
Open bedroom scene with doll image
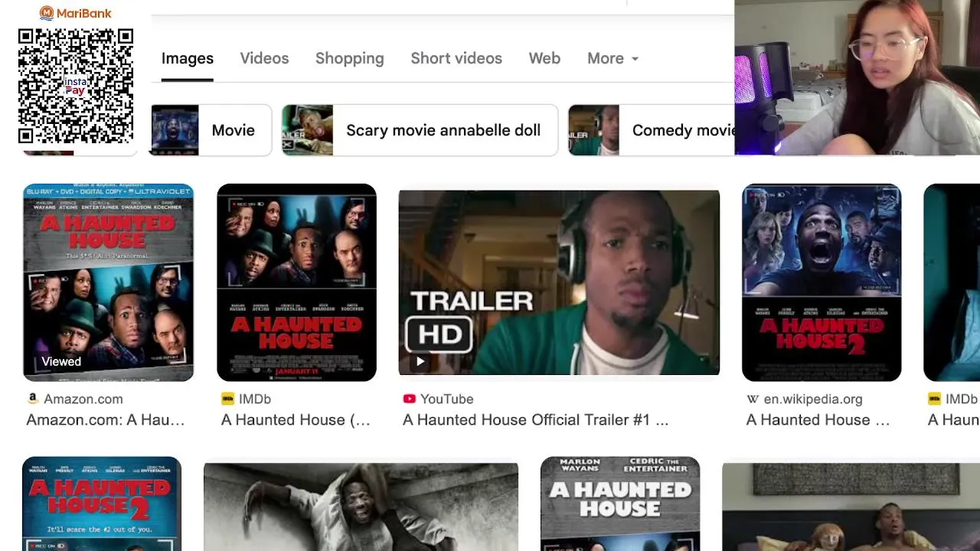pyautogui.click(x=851, y=507)
